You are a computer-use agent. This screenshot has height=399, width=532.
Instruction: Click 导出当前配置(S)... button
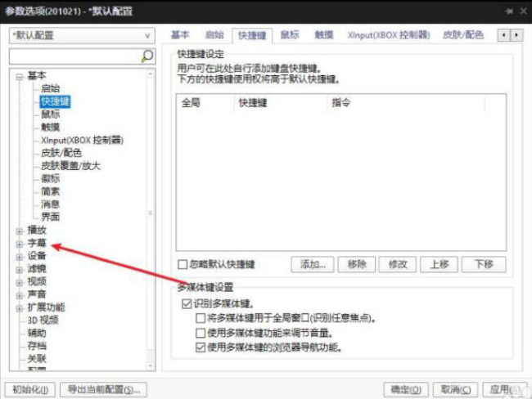click(x=106, y=389)
